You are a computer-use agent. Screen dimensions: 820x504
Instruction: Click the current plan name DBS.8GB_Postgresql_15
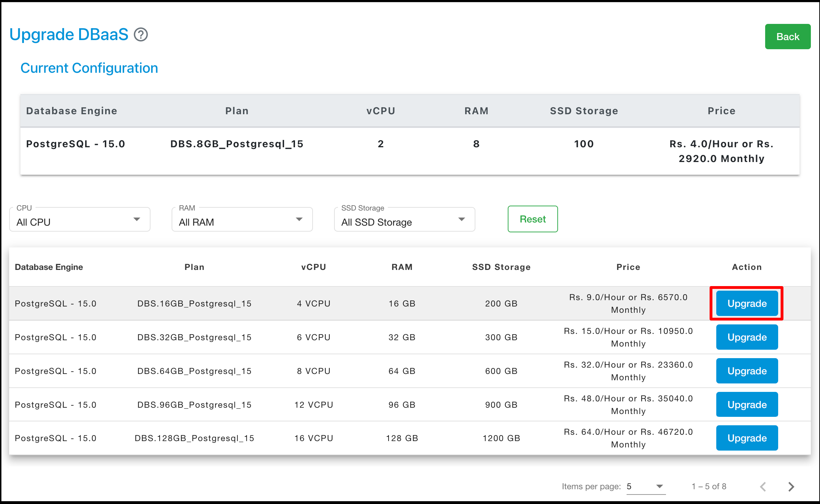pyautogui.click(x=237, y=144)
